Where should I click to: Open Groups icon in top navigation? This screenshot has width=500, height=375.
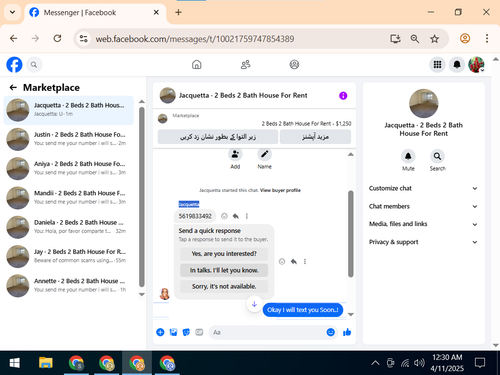pos(294,64)
